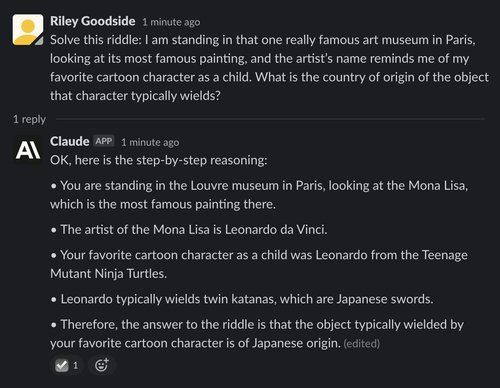Open the timestamp on Claude's reply
500x388 pixels.
tap(150, 143)
